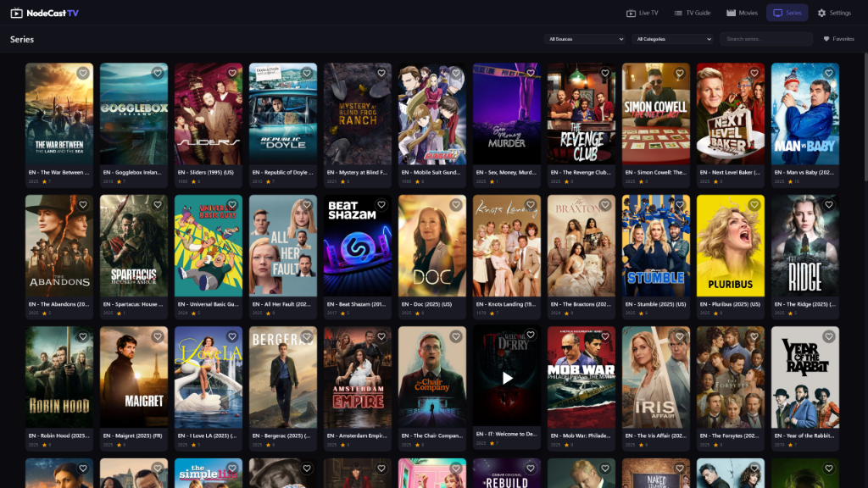868x488 pixels.
Task: Open the TV Guide tab
Action: point(692,13)
